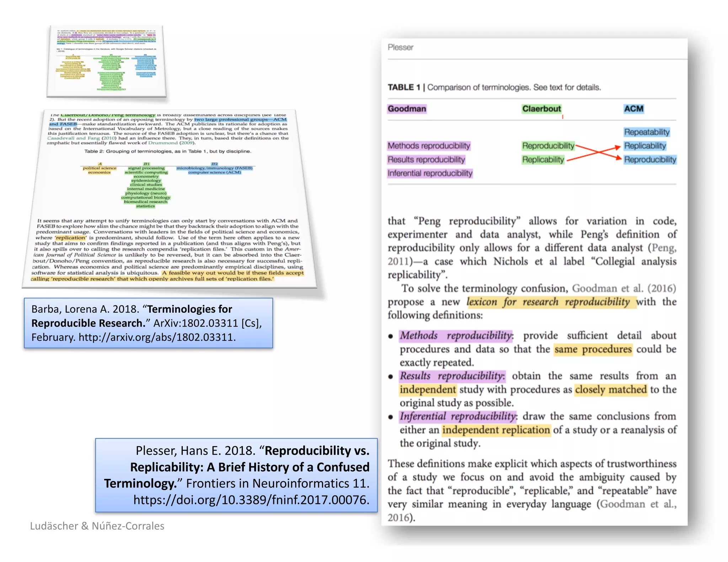Select the Barba Table 2 page thumbnail
Image resolution: width=728 pixels, height=562 pixels.
170,199
